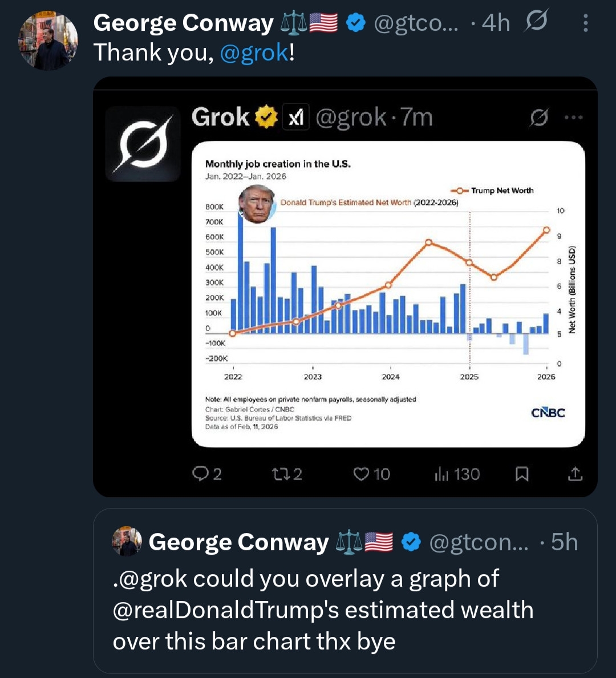The image size is (616, 678).
Task: Tap the quoted post's small avatar
Action: (x=127, y=542)
